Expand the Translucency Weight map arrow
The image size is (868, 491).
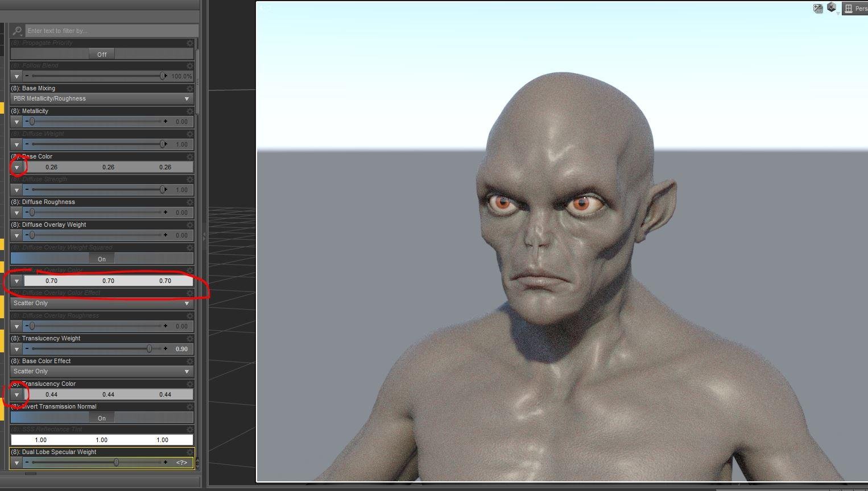point(16,349)
